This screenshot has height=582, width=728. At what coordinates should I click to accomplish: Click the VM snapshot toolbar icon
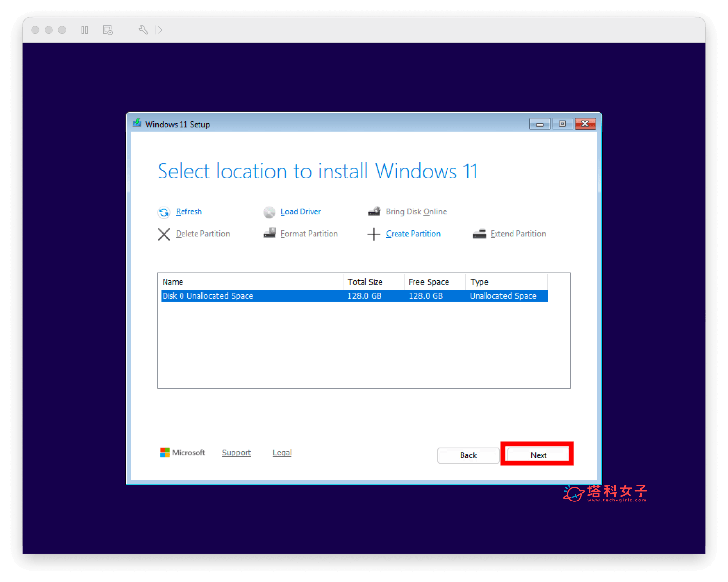(108, 30)
